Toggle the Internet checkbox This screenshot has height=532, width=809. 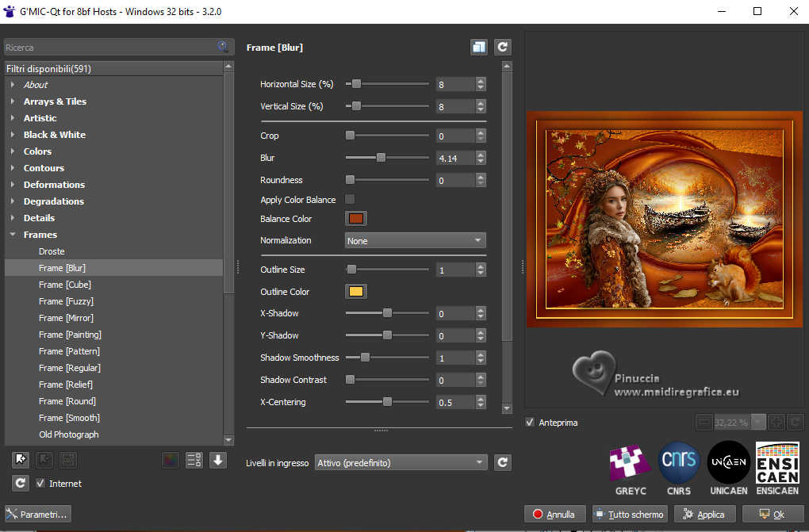40,484
